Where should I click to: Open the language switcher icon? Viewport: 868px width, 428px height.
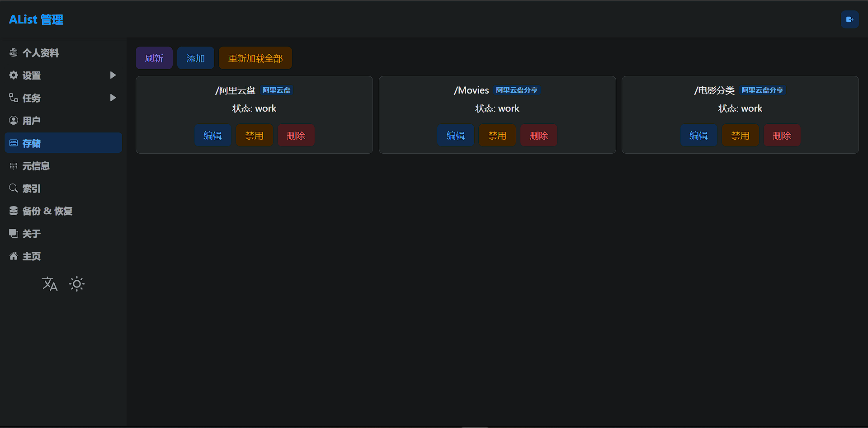[50, 284]
